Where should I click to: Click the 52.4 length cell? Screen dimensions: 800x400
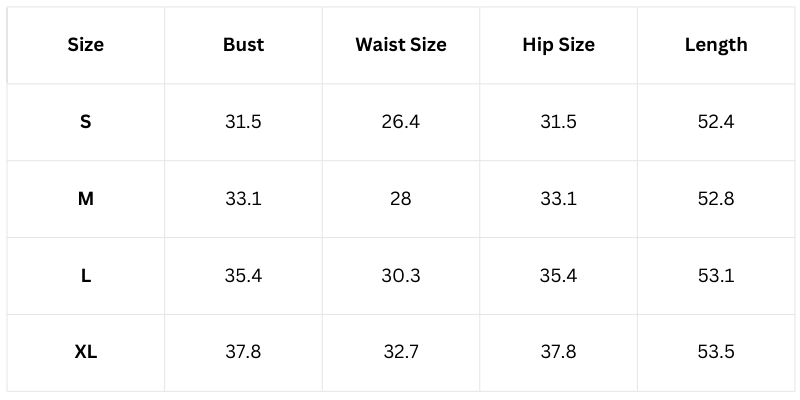[x=716, y=122]
